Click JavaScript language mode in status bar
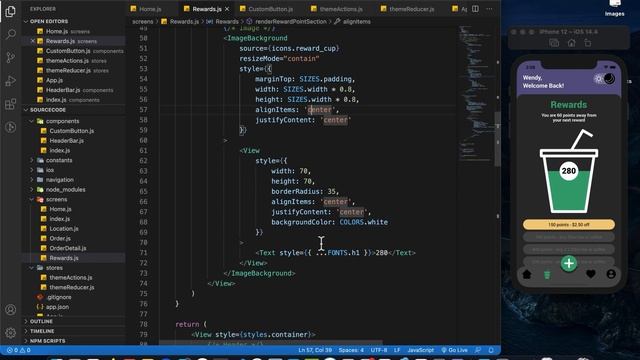 coord(420,350)
